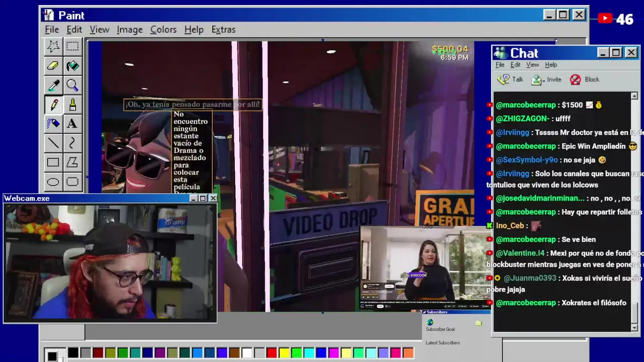Screen dimensions: 644x362
Task: Pick the bright yellow color swatch
Action: click(x=284, y=353)
